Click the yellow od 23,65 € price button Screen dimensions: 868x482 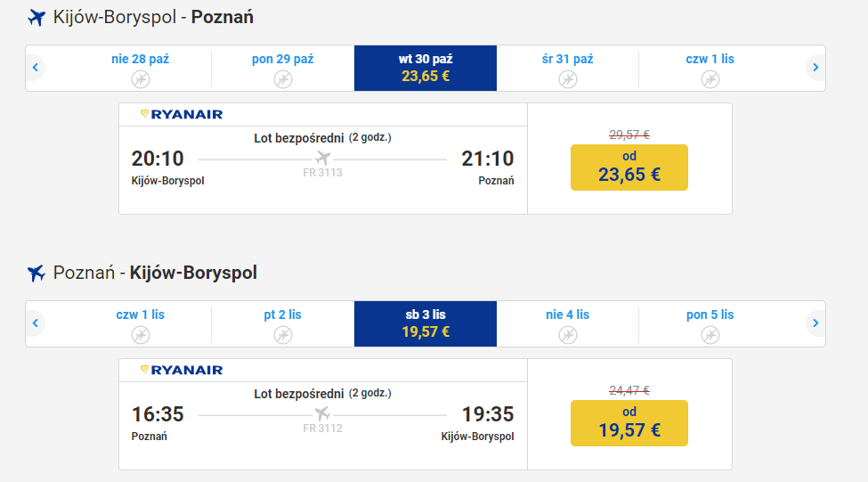(629, 167)
